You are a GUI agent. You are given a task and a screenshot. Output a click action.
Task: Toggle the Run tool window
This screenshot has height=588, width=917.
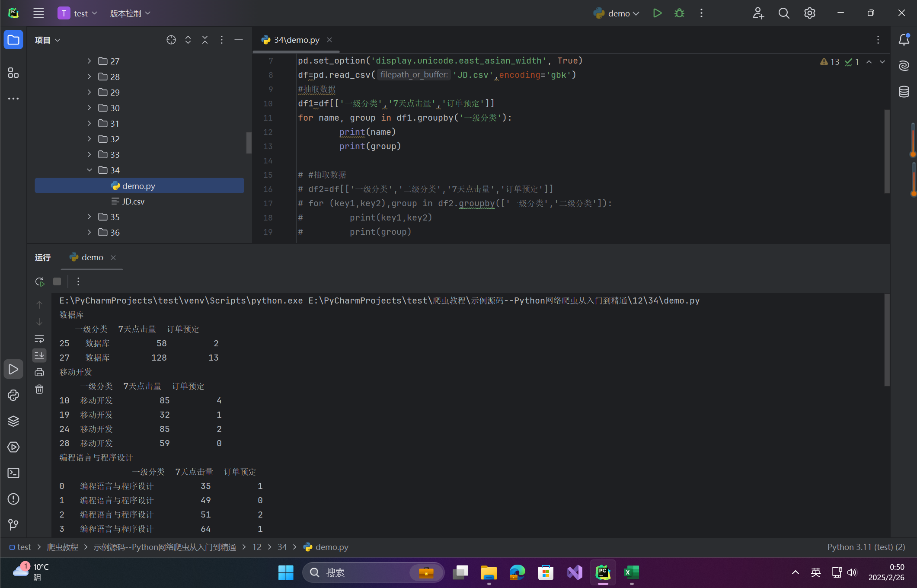[13, 369]
